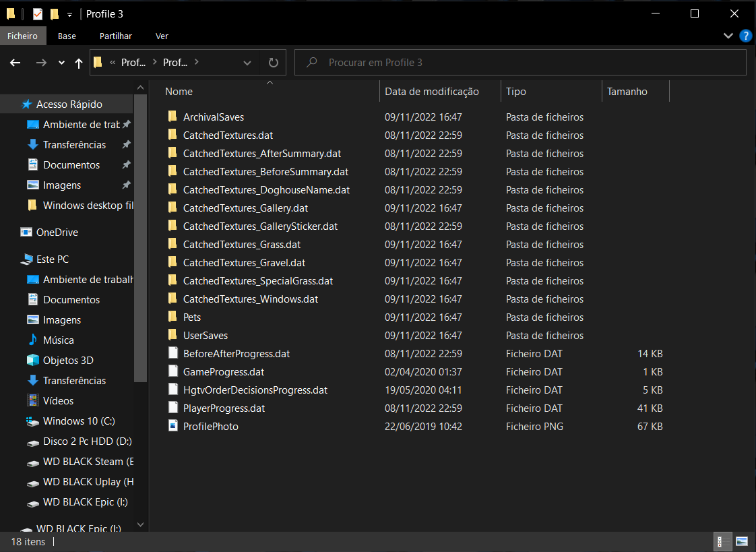The width and height of the screenshot is (756, 552).
Task: Switch to the Partilhar ribbon tab
Action: click(x=116, y=36)
